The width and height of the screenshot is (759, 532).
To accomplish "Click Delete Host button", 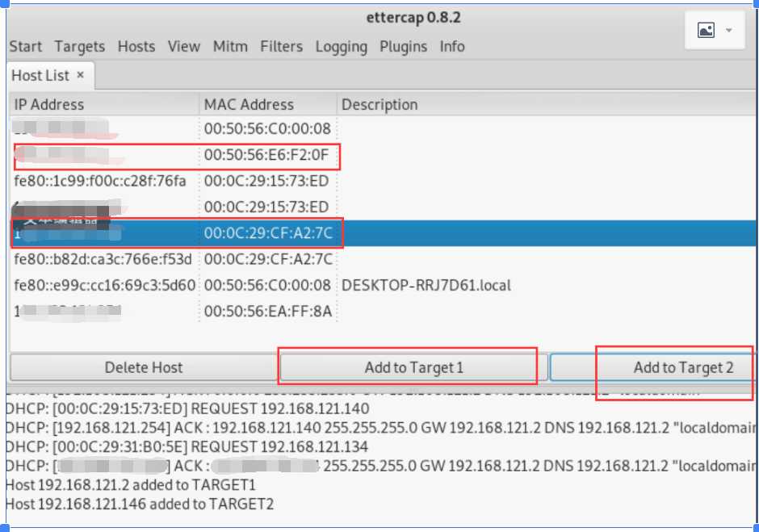I will tap(144, 367).
